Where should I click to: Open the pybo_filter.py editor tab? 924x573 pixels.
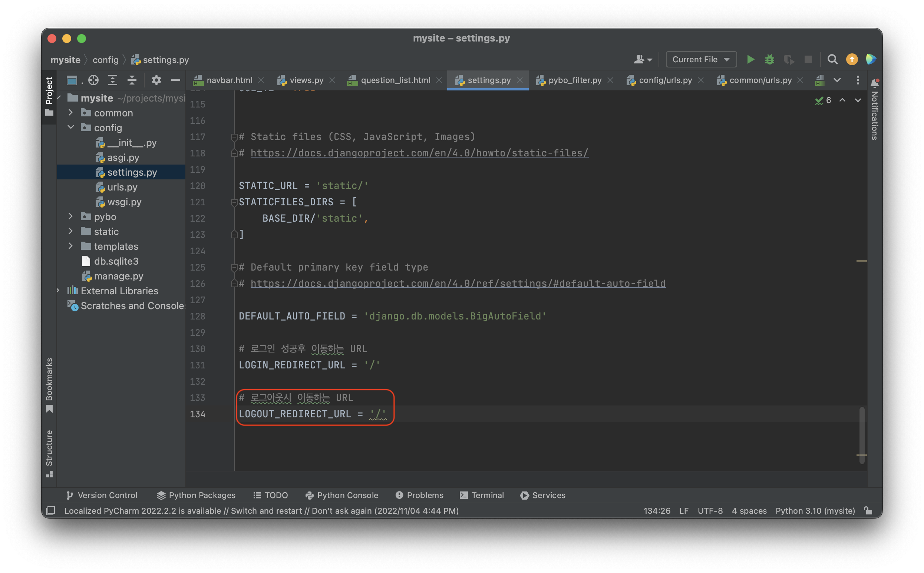tap(574, 80)
